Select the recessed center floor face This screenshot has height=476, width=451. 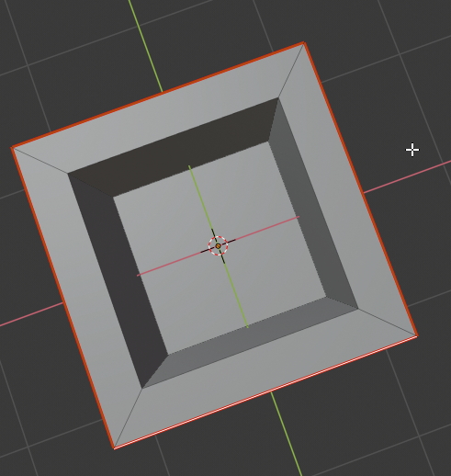click(x=220, y=248)
